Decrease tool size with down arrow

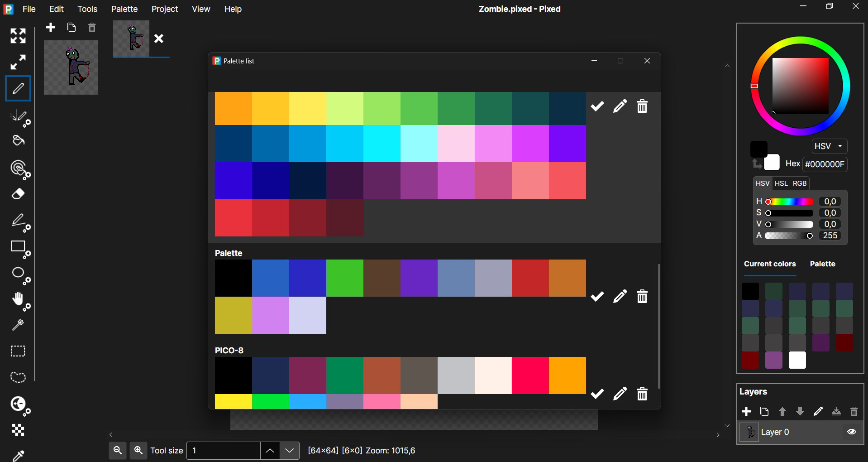[290, 451]
